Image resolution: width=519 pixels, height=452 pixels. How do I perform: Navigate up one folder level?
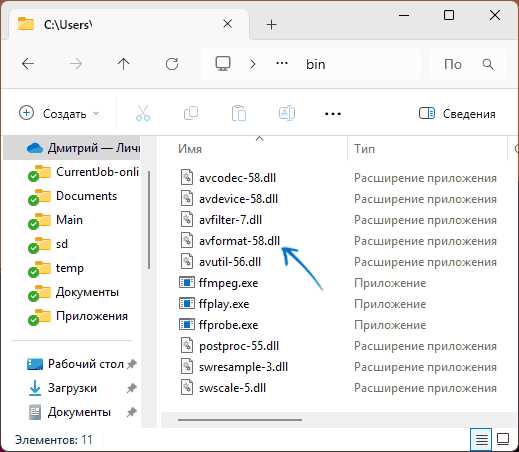click(x=124, y=64)
